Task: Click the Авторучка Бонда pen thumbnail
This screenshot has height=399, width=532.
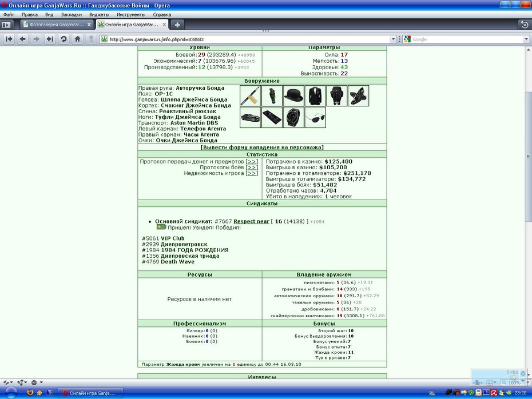Action: (x=251, y=96)
